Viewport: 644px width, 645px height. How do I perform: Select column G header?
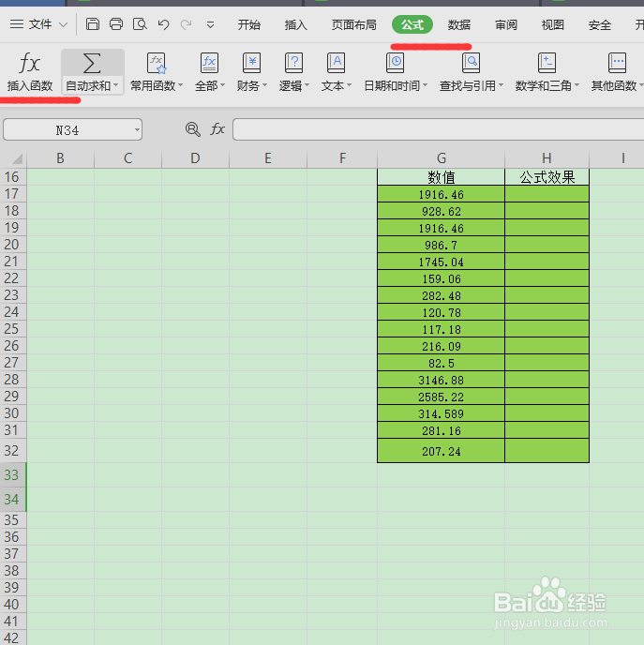coord(441,157)
